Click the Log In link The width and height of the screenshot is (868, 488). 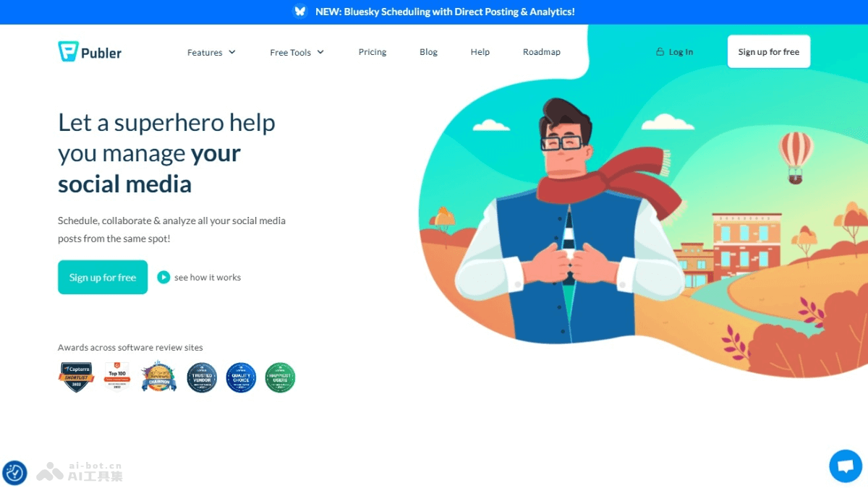pos(680,51)
